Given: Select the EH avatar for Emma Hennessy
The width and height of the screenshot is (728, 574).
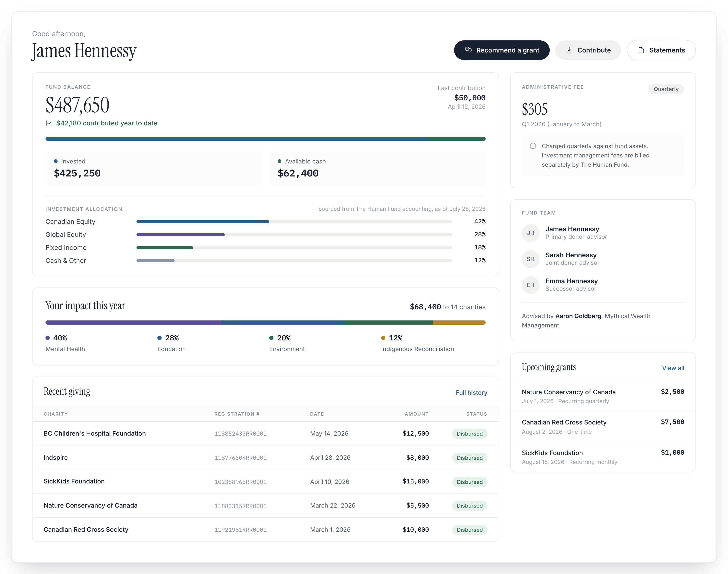Looking at the screenshot, I should [x=530, y=285].
